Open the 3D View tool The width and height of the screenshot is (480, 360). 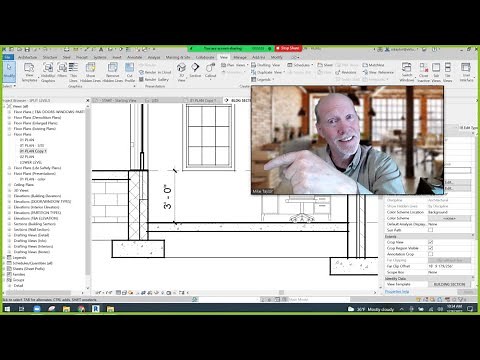point(181,72)
